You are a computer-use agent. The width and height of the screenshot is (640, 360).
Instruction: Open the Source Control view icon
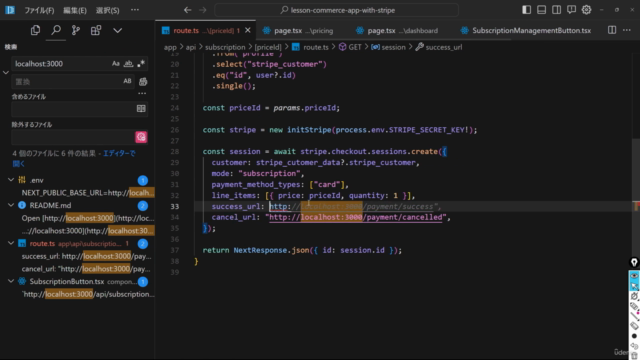[76, 30]
